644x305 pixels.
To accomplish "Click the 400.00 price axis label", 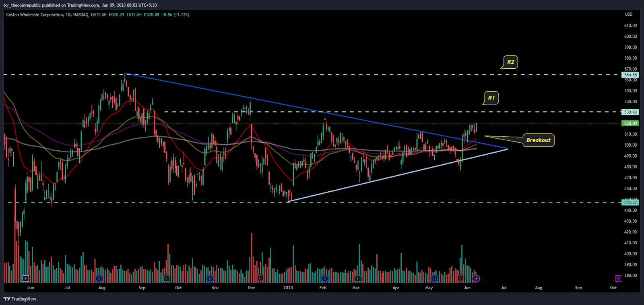I will click(x=630, y=254).
